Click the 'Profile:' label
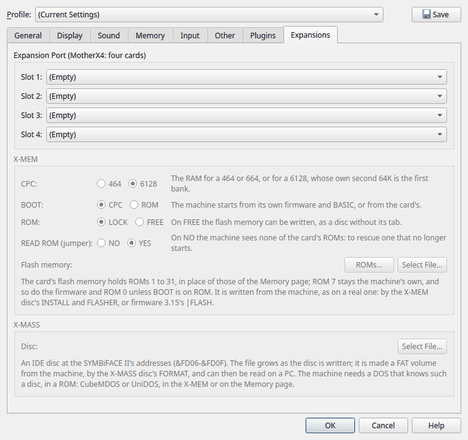Image resolution: width=468 pixels, height=440 pixels. 19,15
